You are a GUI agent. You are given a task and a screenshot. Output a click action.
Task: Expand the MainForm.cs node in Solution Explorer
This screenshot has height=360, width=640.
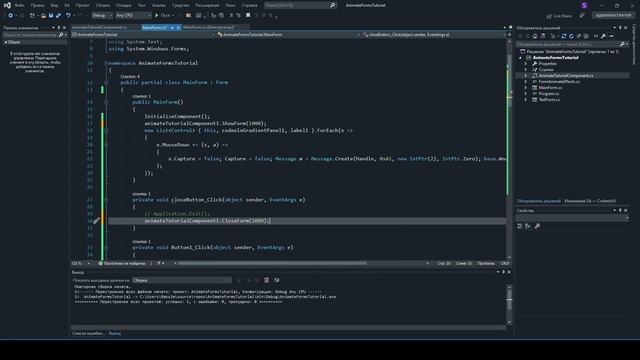(526, 88)
